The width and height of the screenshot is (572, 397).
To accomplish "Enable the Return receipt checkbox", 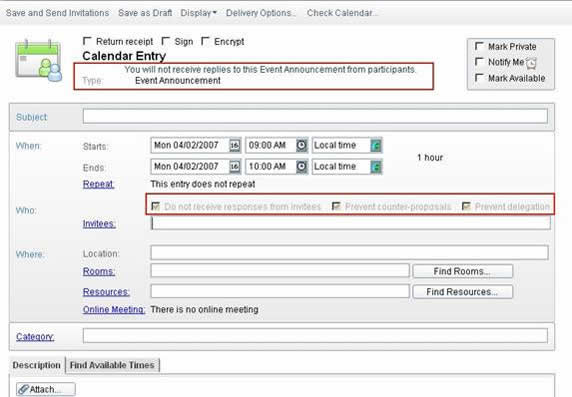I will pyautogui.click(x=87, y=41).
